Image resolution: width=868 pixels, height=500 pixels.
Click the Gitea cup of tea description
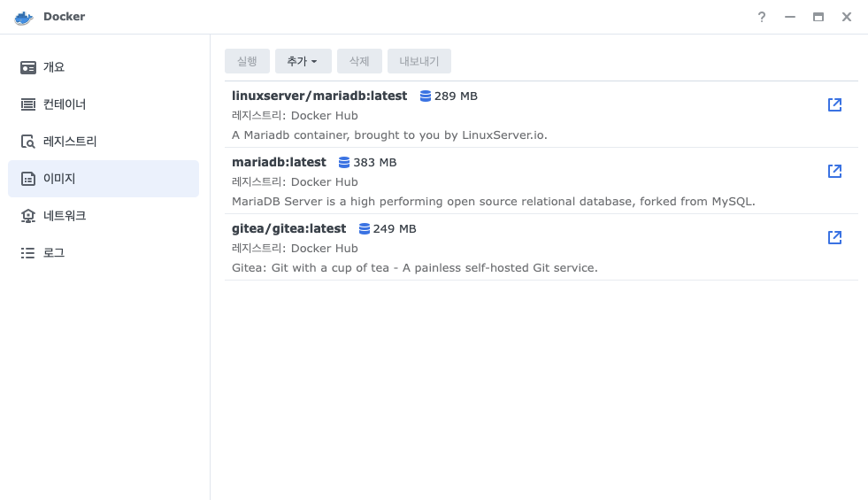click(415, 268)
